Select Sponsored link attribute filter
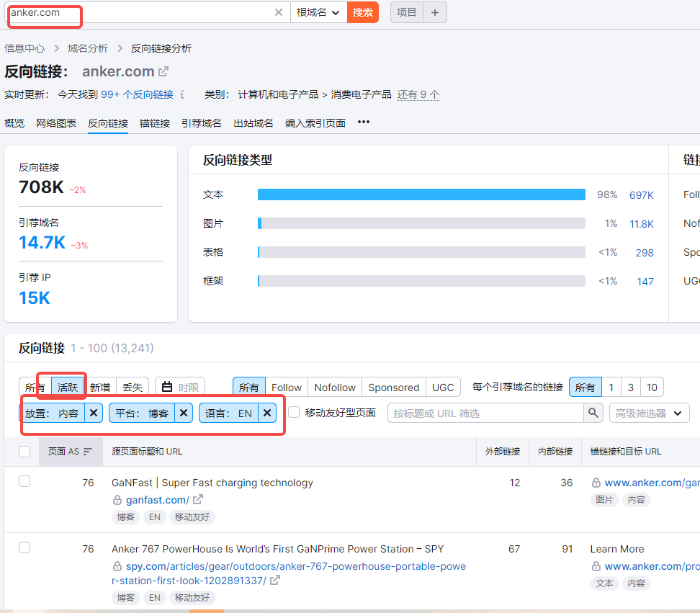 coord(394,387)
